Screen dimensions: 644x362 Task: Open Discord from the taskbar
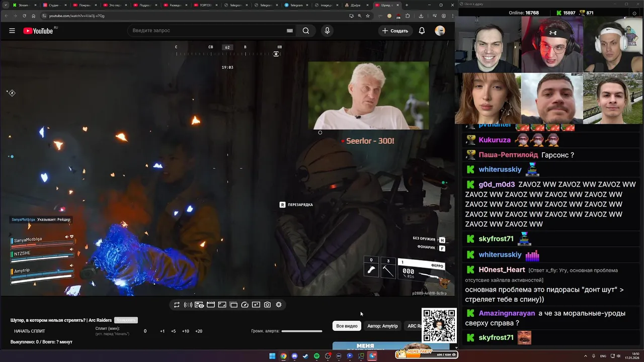(294, 356)
